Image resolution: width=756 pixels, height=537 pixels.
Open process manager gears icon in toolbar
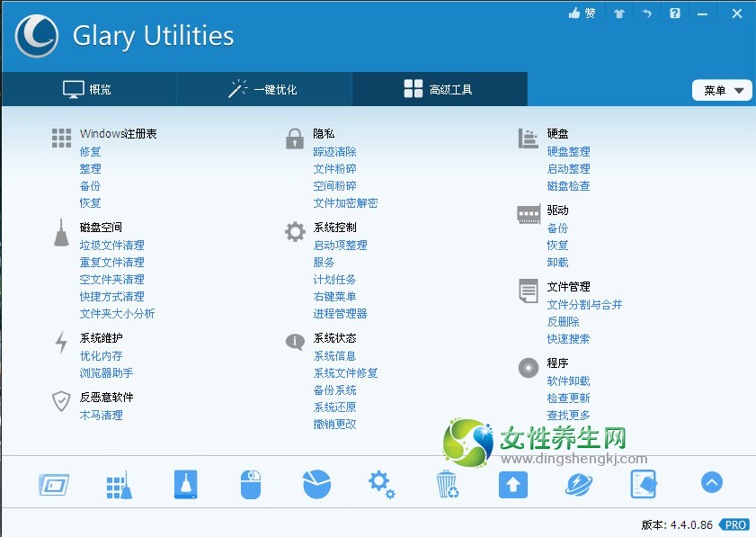pyautogui.click(x=382, y=485)
